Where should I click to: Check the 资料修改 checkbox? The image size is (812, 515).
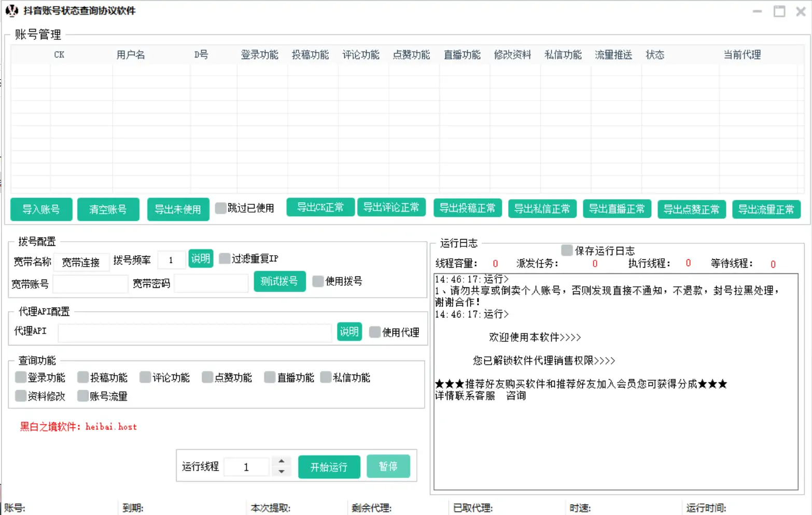(21, 396)
